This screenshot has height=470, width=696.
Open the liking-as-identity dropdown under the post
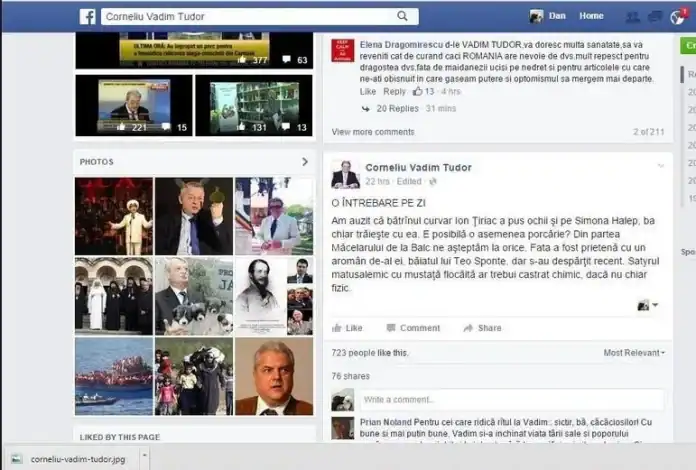pyautogui.click(x=647, y=305)
